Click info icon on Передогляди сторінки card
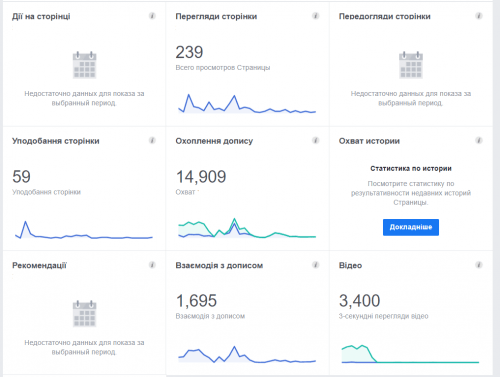 (x=479, y=16)
